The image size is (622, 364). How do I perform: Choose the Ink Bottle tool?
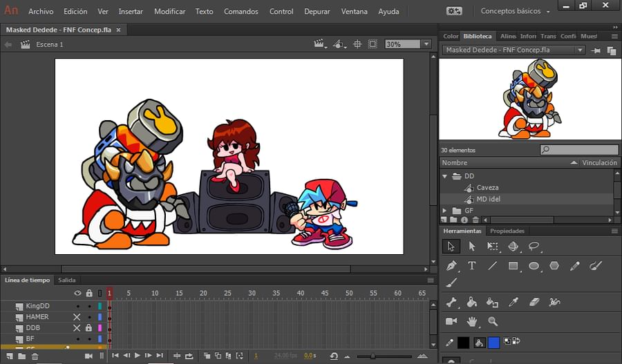coord(492,302)
